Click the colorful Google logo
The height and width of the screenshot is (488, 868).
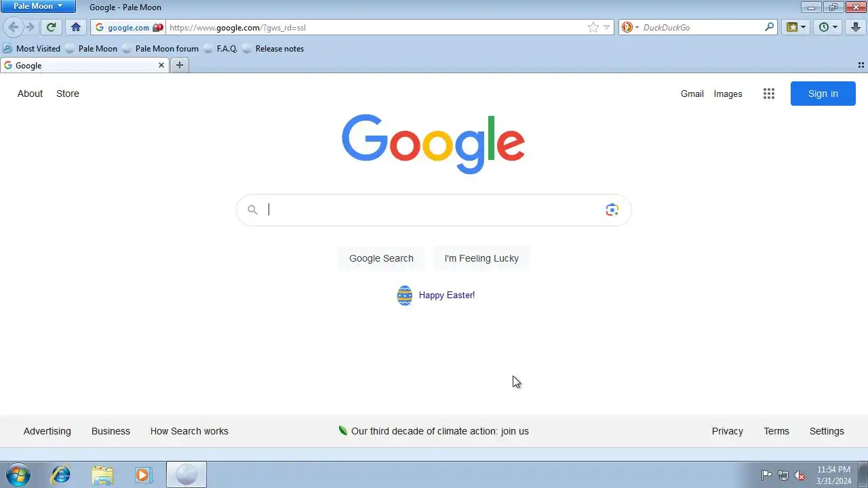[x=433, y=144]
